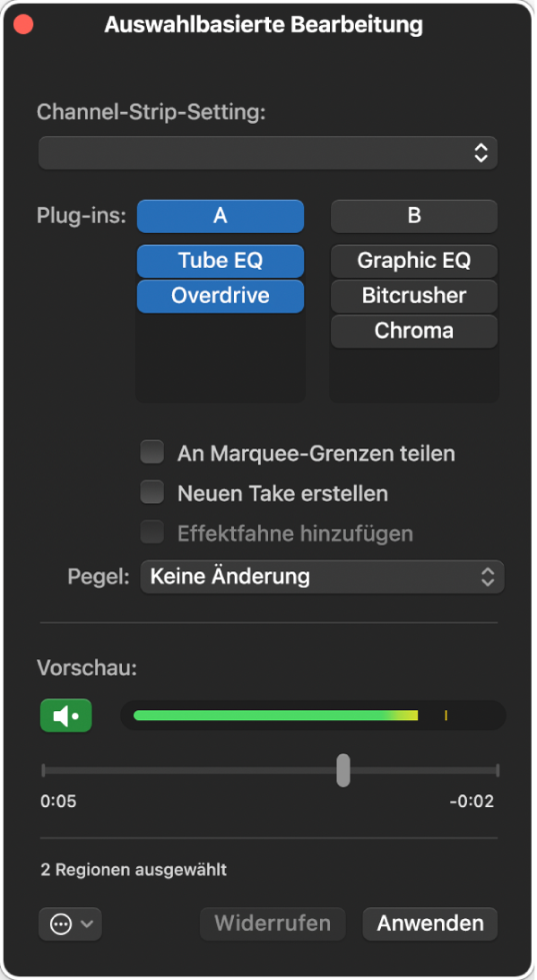Viewport: 537px width, 980px height.
Task: Open the action pop-up menu with the ellipsis icon
Action: coord(61,924)
